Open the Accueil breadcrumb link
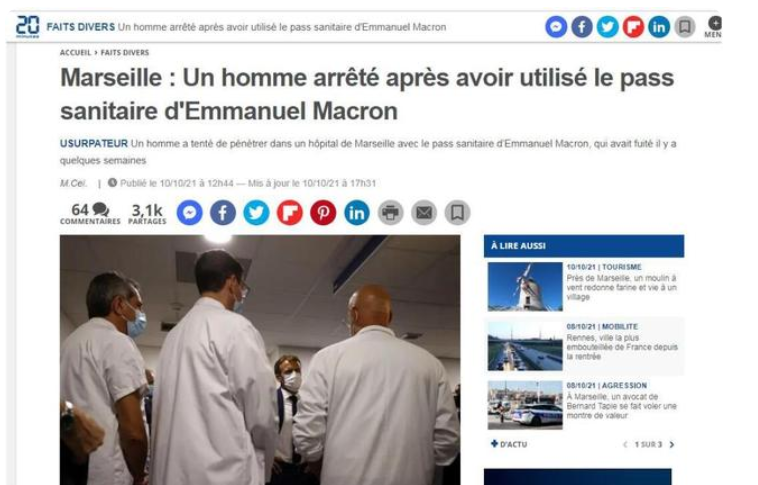 pyautogui.click(x=75, y=53)
